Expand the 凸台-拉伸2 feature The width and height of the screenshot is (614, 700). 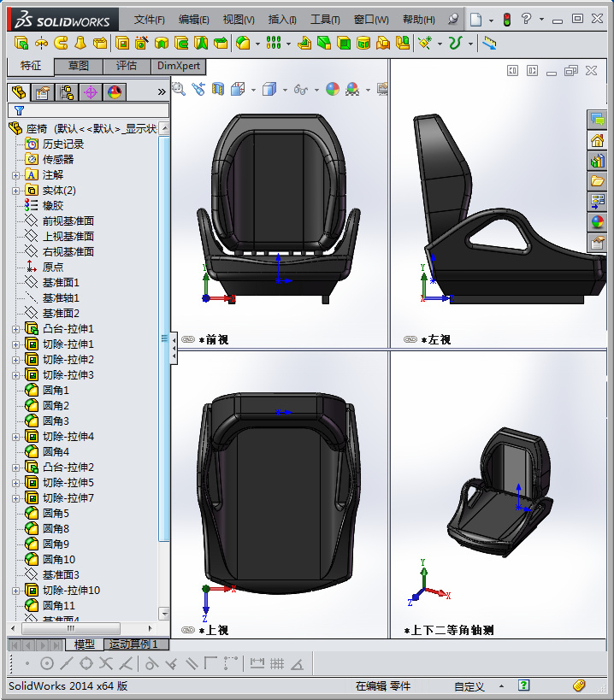(15, 468)
